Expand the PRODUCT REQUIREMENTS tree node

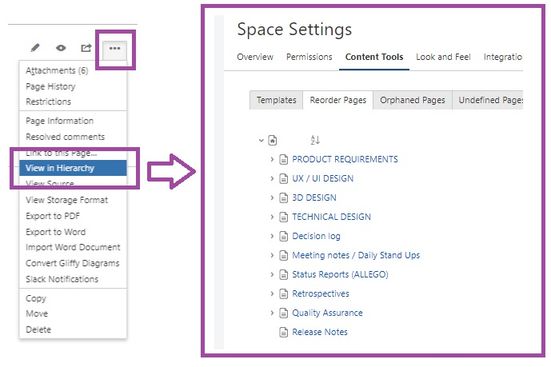pyautogui.click(x=272, y=159)
